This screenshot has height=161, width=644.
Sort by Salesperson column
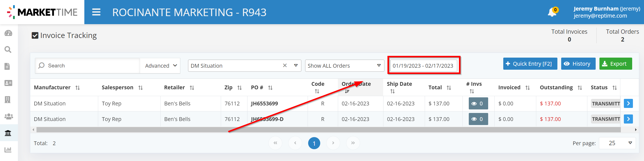[140, 88]
